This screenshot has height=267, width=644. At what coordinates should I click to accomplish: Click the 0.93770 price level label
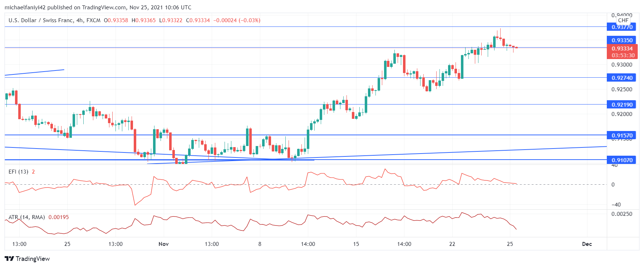622,27
